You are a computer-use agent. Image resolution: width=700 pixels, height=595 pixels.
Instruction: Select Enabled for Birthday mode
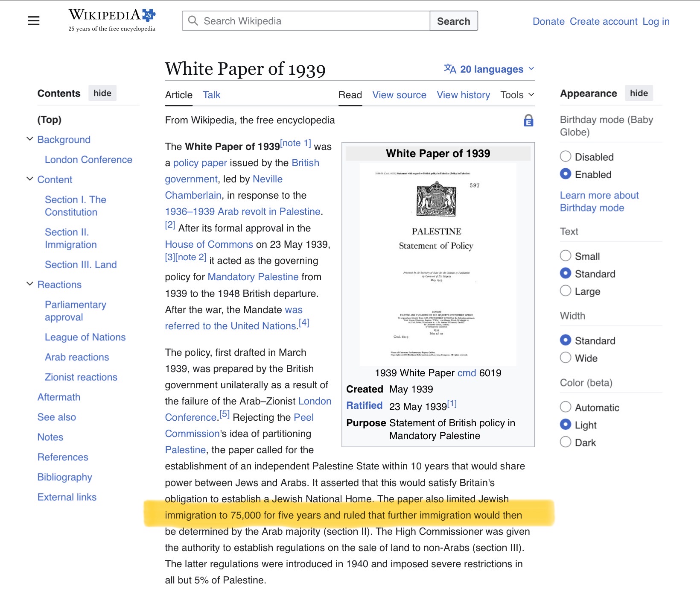pyautogui.click(x=566, y=174)
